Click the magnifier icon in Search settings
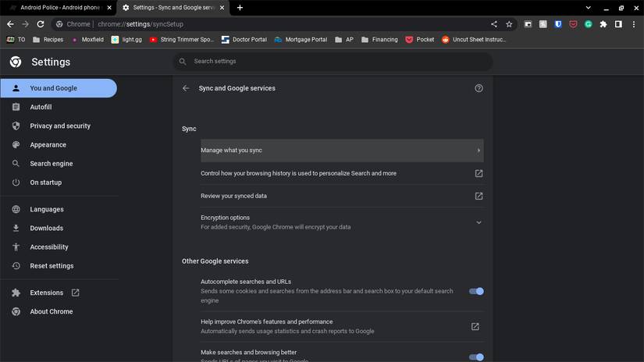Image resolution: width=644 pixels, height=362 pixels. coord(183,62)
